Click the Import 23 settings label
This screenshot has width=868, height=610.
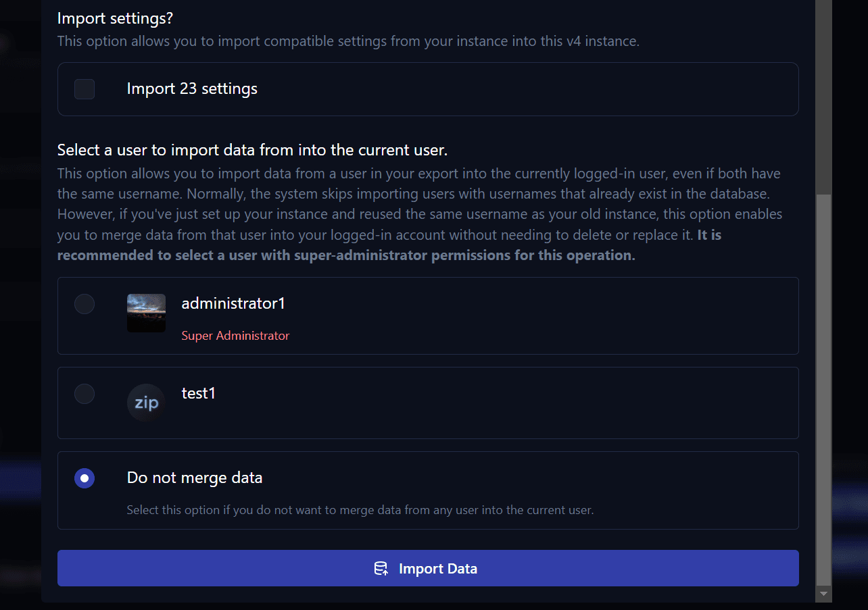click(x=192, y=88)
